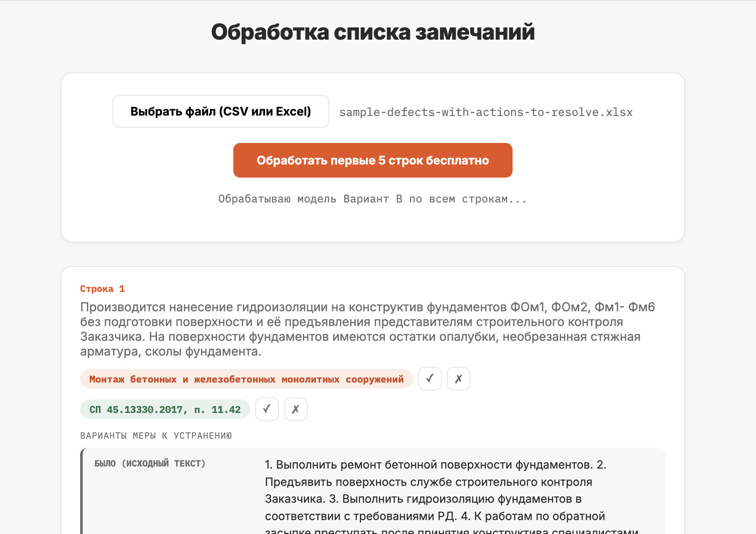Image resolution: width=756 pixels, height=534 pixels.
Task: Click the 'Обработка списка замечаний' page title
Action: click(373, 32)
